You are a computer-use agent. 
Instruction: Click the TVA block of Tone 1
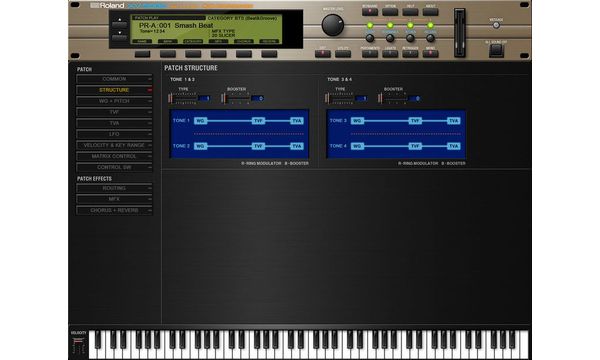click(297, 121)
